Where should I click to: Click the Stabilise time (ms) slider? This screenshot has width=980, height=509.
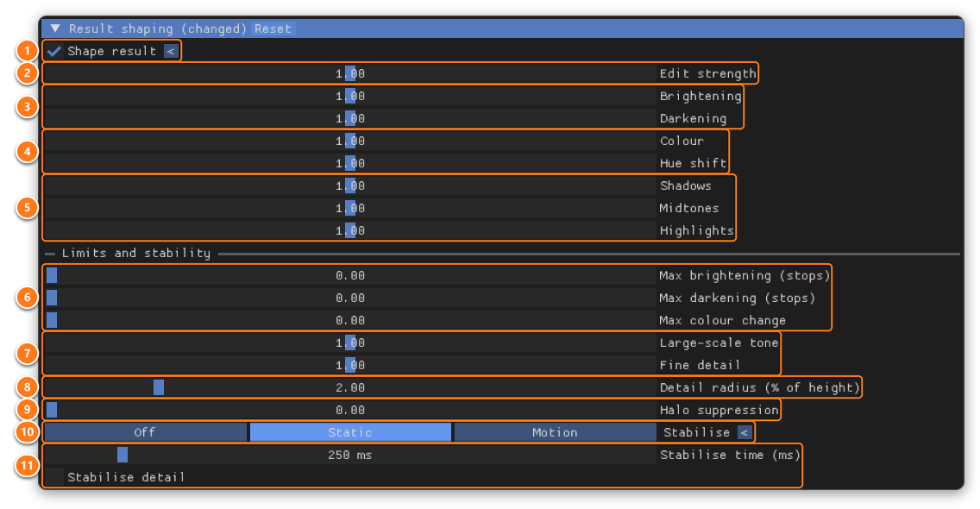[x=350, y=456]
